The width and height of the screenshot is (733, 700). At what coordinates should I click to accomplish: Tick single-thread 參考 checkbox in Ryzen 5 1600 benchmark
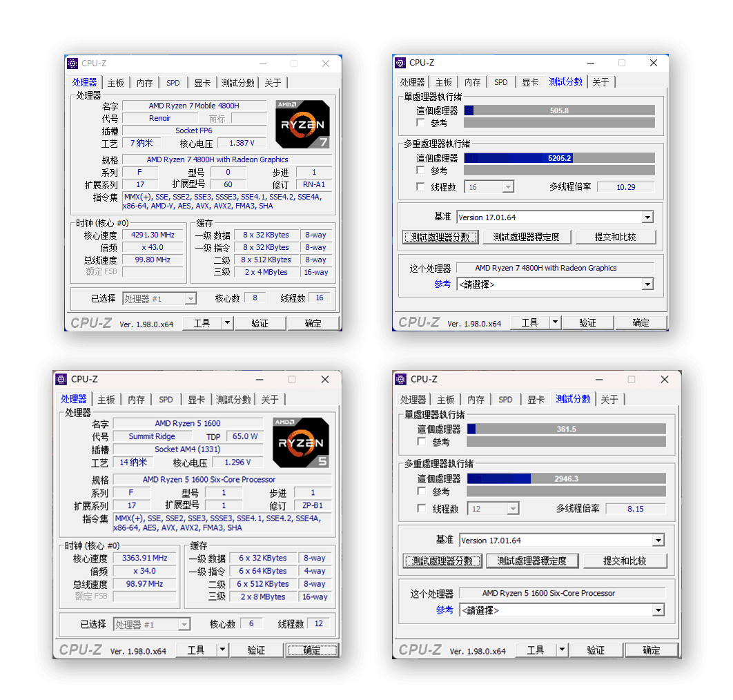[x=422, y=441]
